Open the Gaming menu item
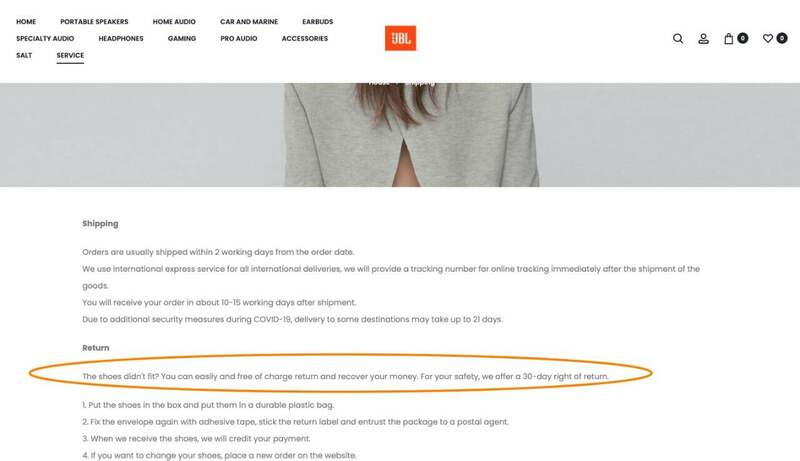 [182, 38]
